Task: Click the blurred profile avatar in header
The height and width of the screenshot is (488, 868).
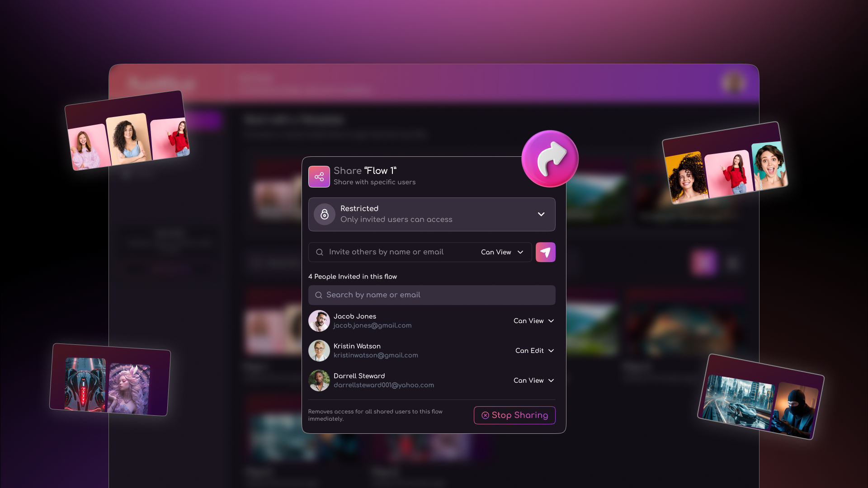Action: [x=733, y=83]
